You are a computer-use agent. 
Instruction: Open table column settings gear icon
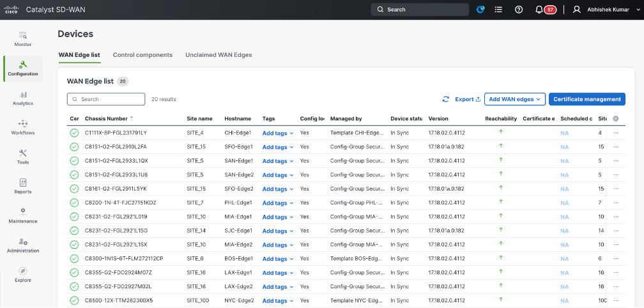pyautogui.click(x=616, y=119)
